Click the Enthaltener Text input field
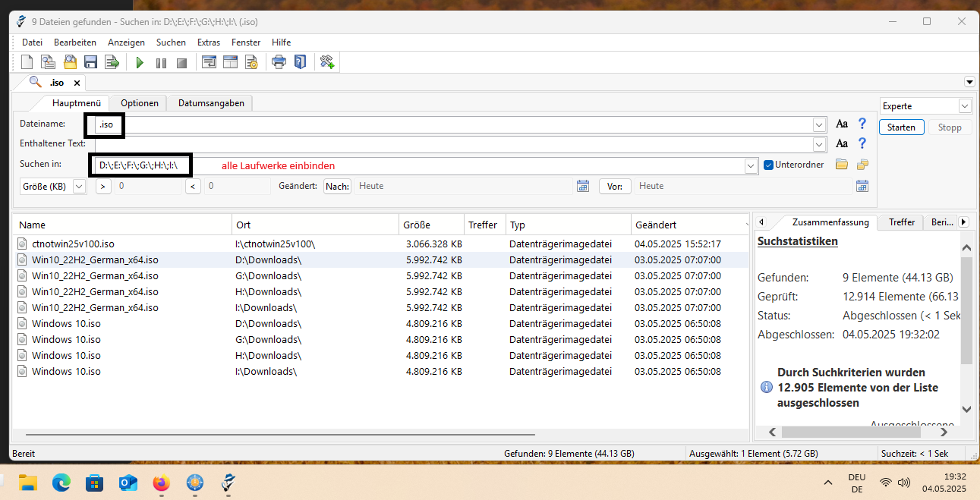980x500 pixels. [453, 144]
